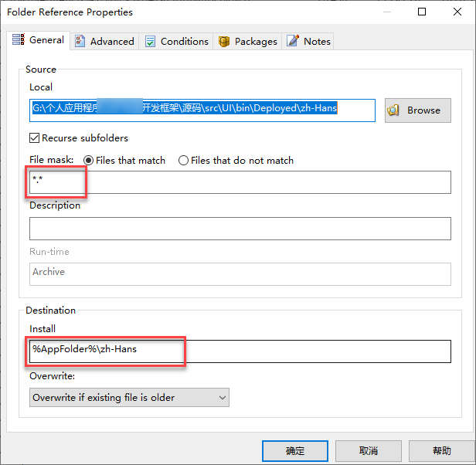Image resolution: width=476 pixels, height=465 pixels.
Task: Switch to the Packages tab
Action: point(247,41)
